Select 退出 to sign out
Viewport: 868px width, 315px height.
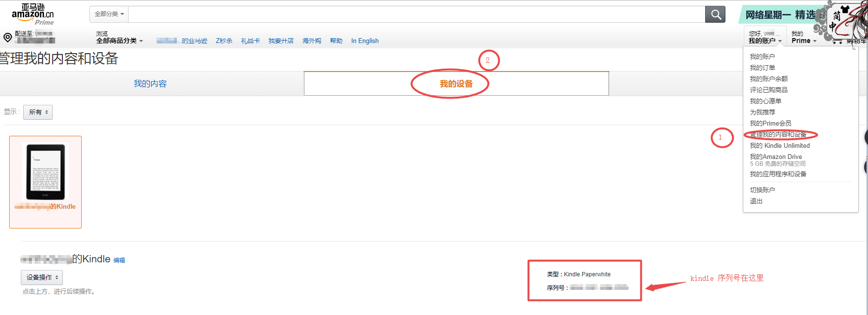click(x=756, y=201)
